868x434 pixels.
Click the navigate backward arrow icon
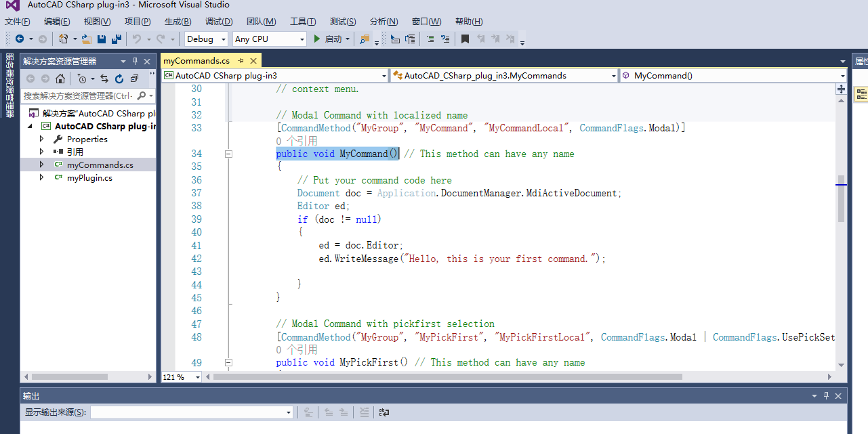point(20,39)
